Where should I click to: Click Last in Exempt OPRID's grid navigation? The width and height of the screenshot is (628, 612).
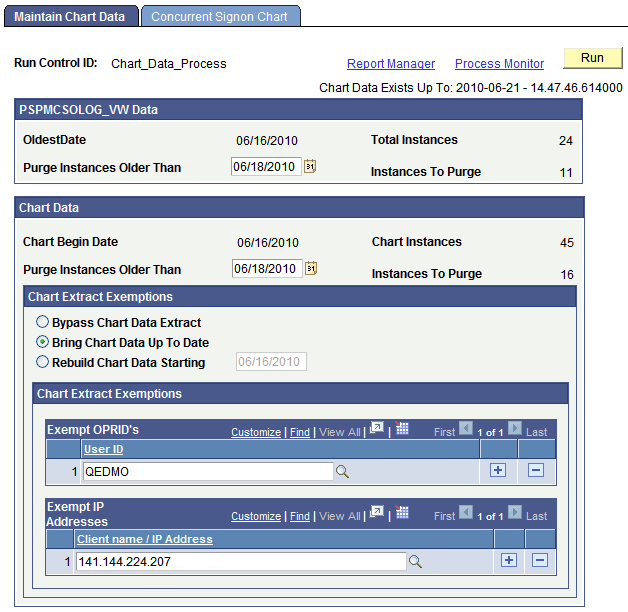[x=536, y=432]
